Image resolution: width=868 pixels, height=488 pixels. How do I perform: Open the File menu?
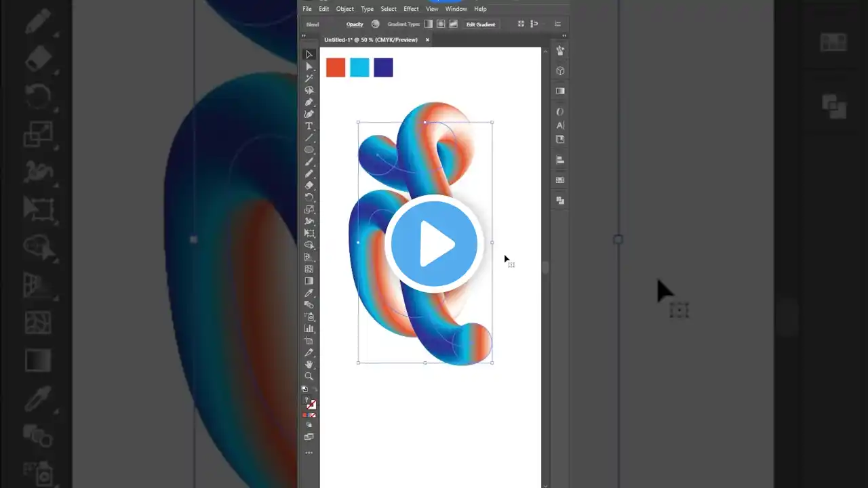[307, 9]
